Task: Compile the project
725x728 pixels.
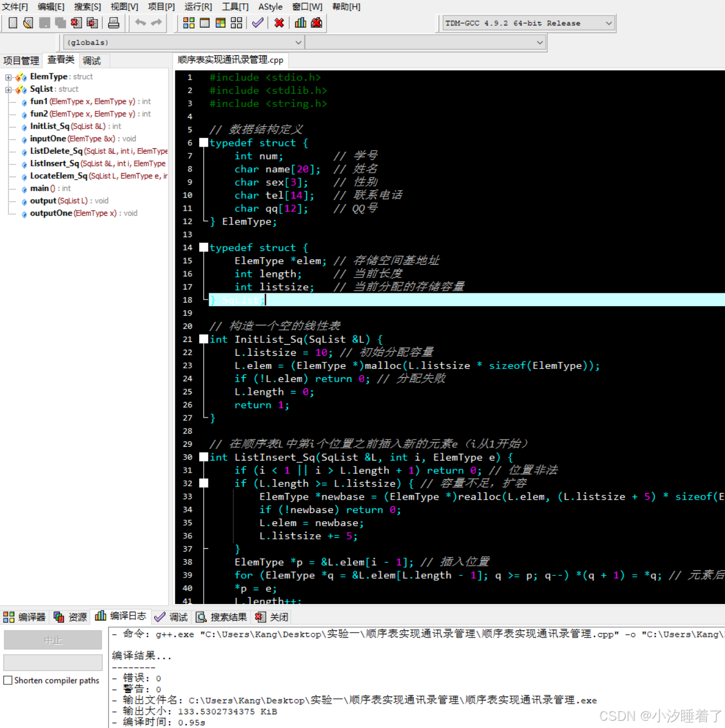Action: [x=188, y=23]
